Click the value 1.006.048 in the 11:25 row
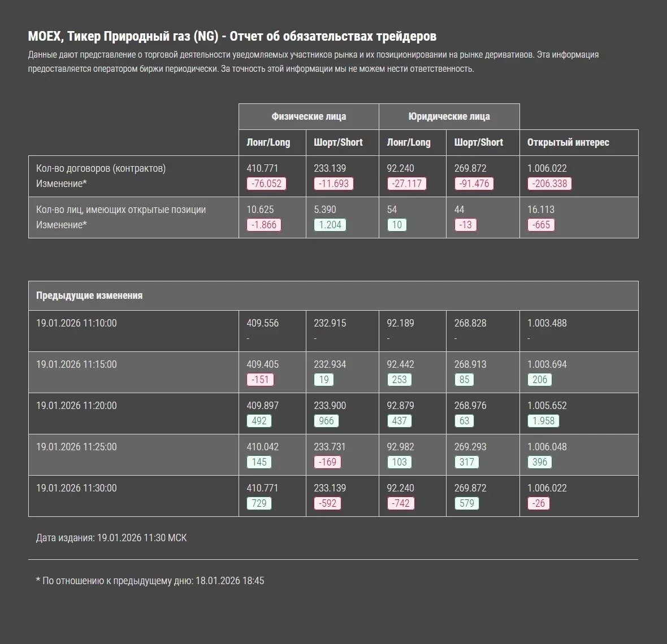Screen dimensions: 667x644 click(x=547, y=447)
